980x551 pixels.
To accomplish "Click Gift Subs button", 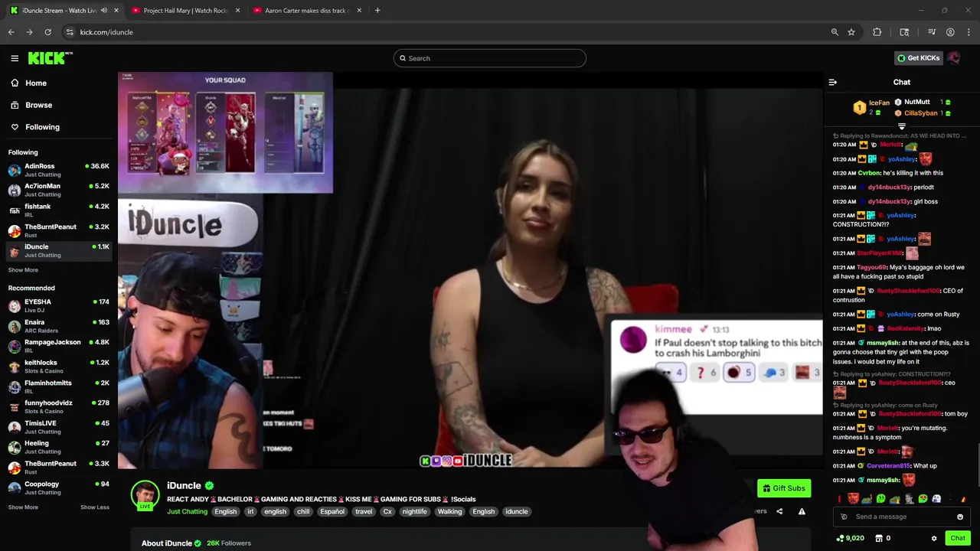I will 784,488.
